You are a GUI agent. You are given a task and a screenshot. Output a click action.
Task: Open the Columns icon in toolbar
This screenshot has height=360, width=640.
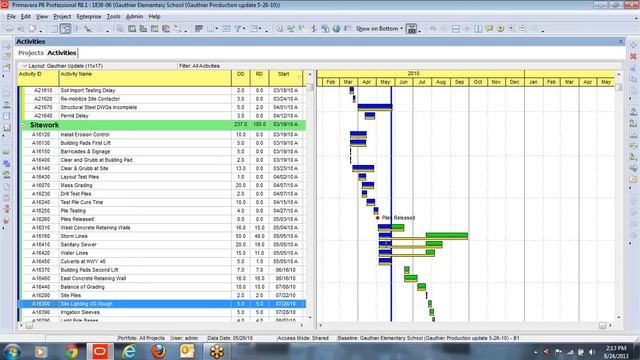pyautogui.click(x=210, y=29)
